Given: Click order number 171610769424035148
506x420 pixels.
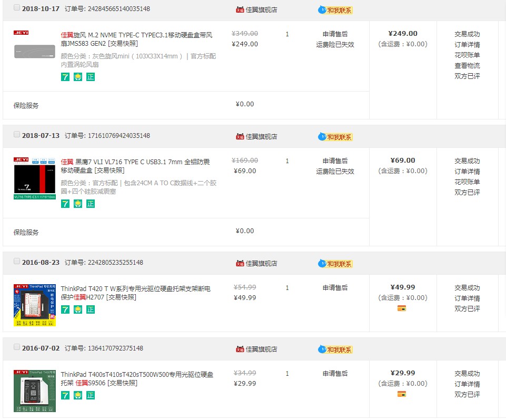Looking at the screenshot, I should coord(119,135).
